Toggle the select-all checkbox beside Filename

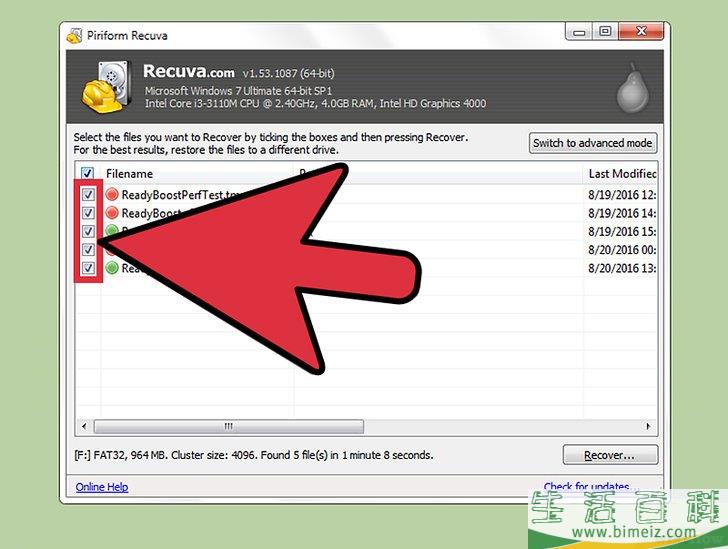87,173
